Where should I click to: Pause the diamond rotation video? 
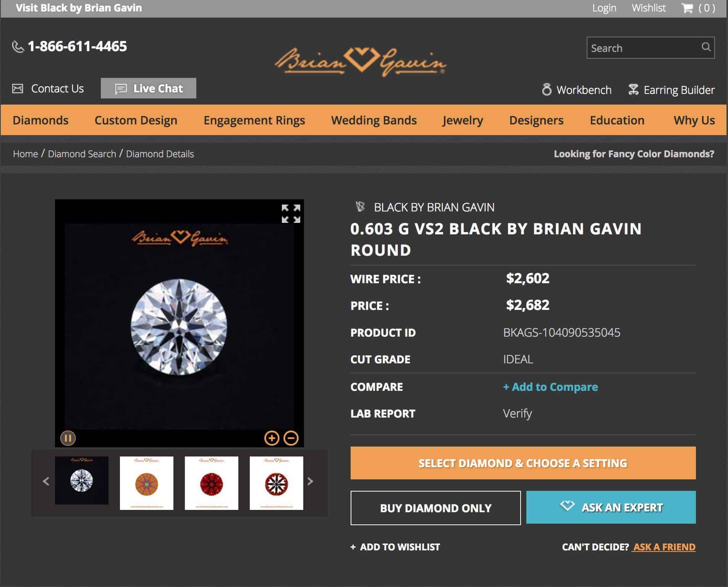(x=68, y=438)
